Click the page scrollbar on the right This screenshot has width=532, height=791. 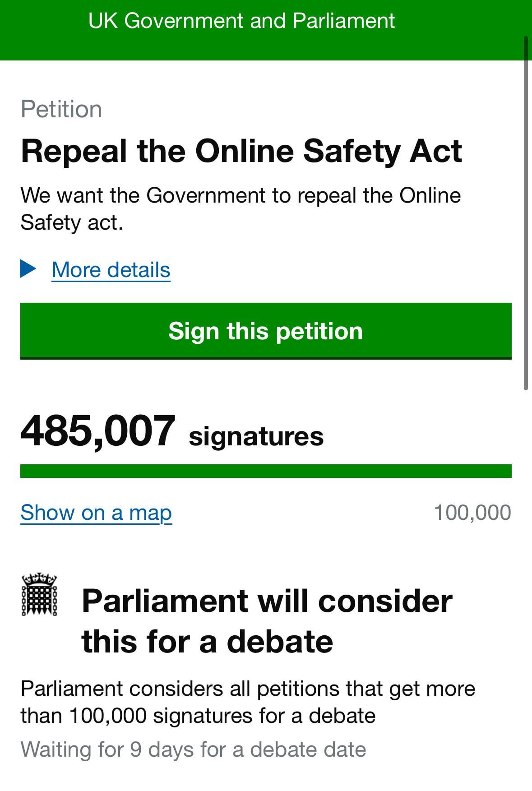point(525,212)
